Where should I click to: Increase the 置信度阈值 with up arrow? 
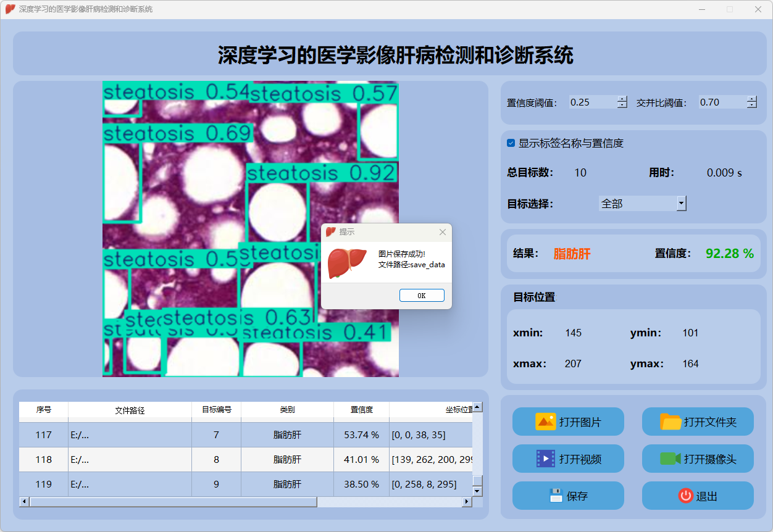coord(622,99)
